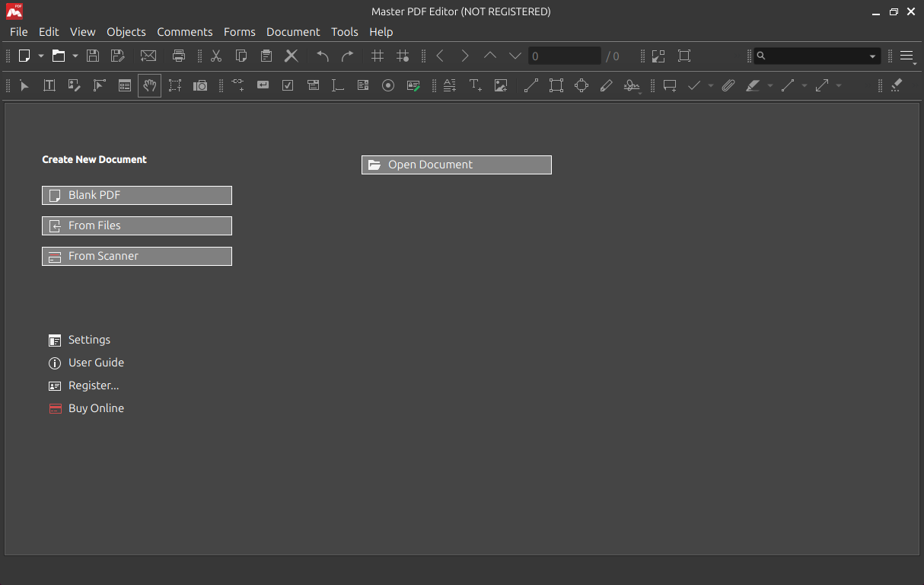Click the page number input field
Viewport: 924px width, 585px height.
tap(565, 56)
